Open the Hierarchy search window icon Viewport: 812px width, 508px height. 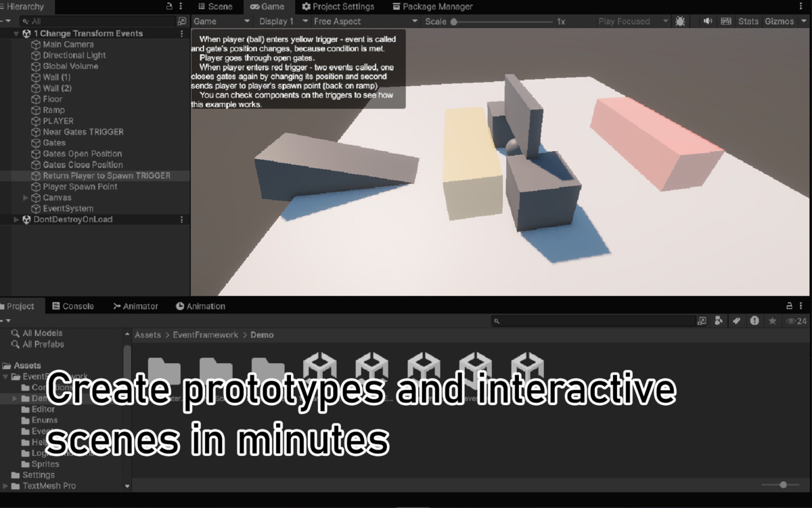click(x=181, y=21)
